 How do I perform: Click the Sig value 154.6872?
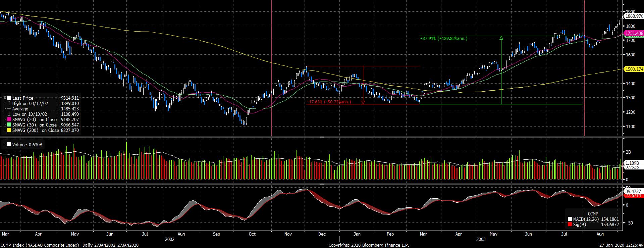609,225
